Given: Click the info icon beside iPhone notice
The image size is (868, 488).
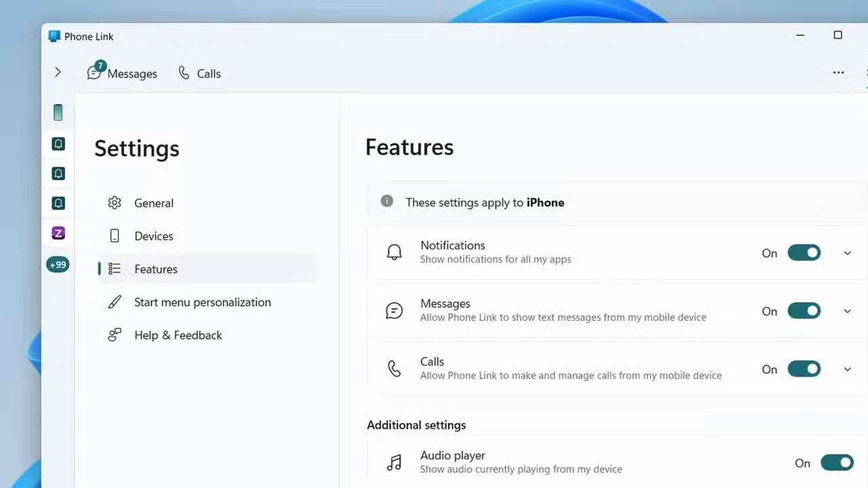Looking at the screenshot, I should [387, 201].
